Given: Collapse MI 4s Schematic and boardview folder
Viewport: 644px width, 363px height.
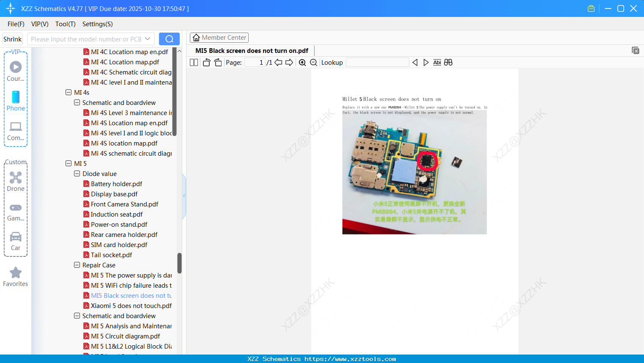Looking at the screenshot, I should coord(77,102).
